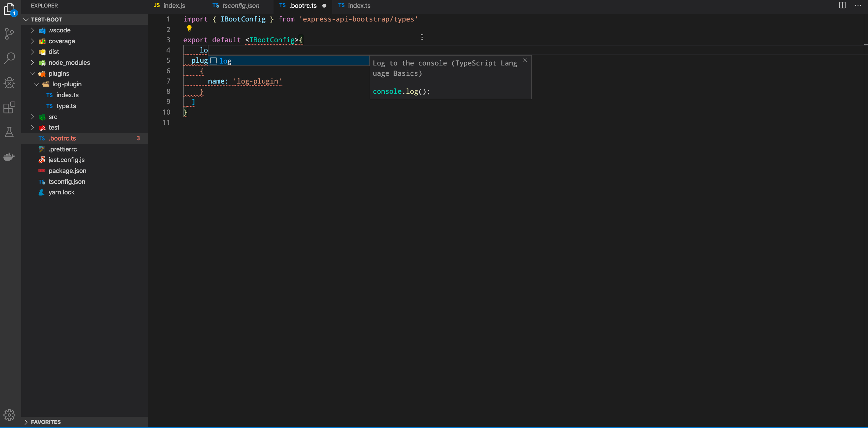Click the test folder icon
Image resolution: width=868 pixels, height=428 pixels.
42,128
